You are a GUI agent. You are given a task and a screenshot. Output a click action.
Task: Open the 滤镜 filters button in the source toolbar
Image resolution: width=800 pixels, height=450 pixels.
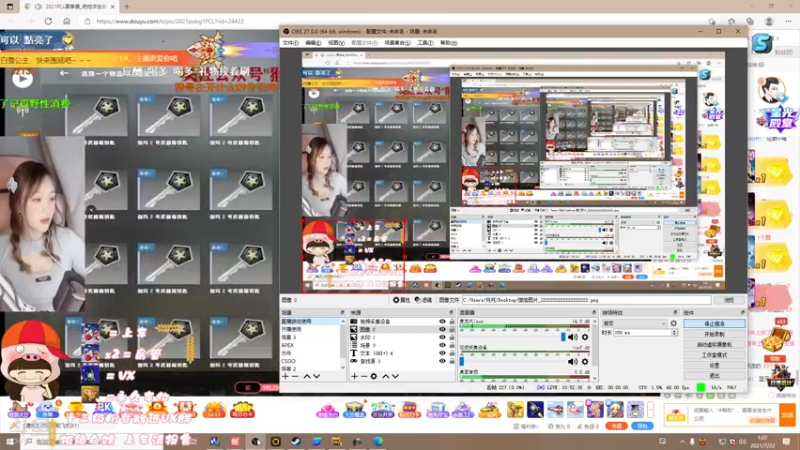point(423,300)
